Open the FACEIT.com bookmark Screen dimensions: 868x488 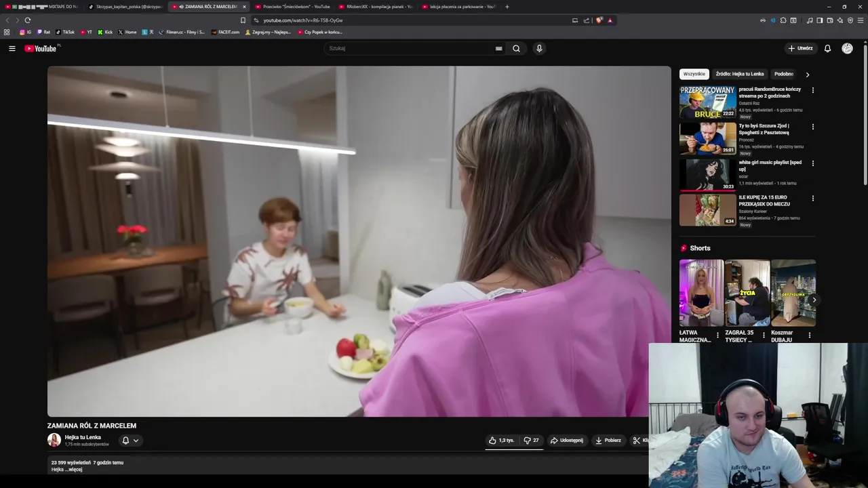225,32
